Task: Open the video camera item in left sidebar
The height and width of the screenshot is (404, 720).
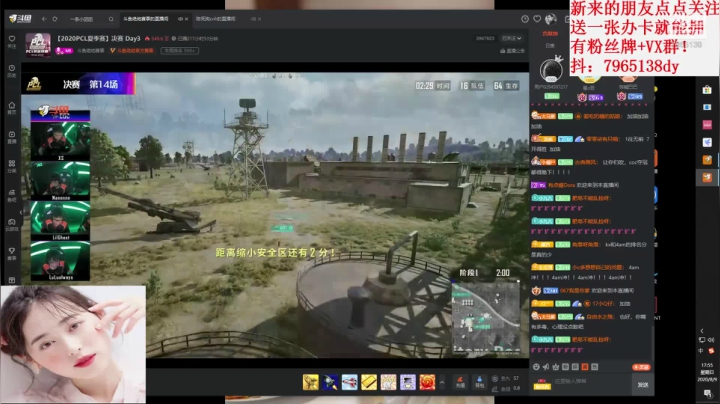Action: [12, 195]
